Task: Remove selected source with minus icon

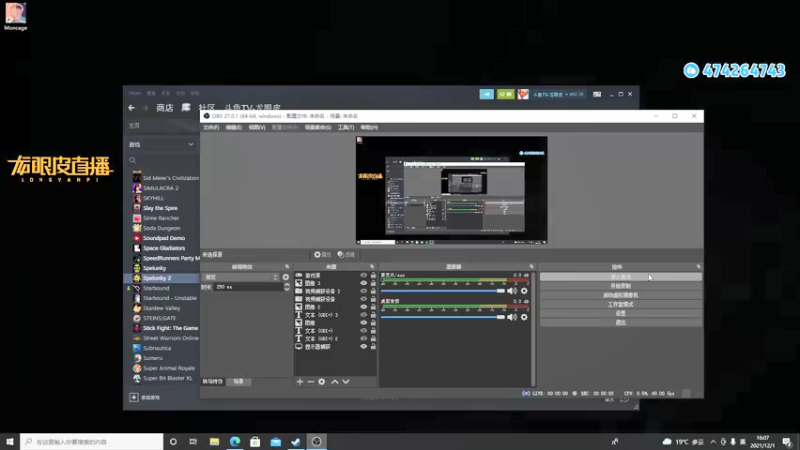Action: (311, 382)
